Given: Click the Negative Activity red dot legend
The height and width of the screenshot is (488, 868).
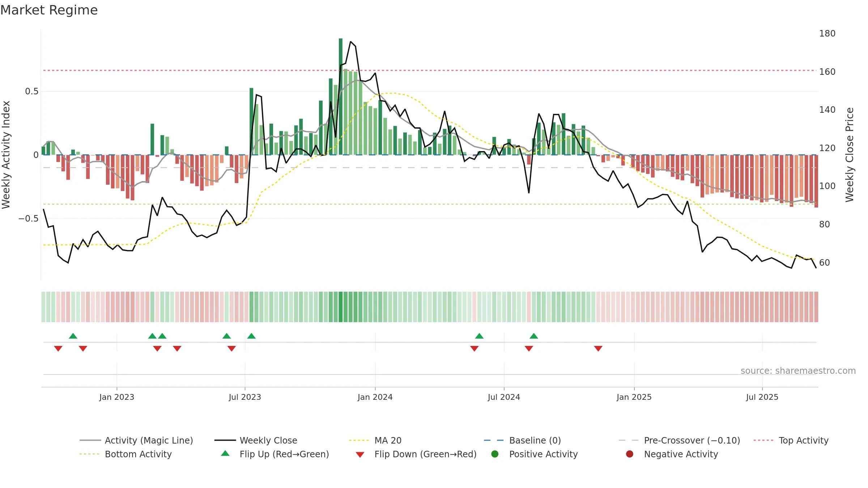Looking at the screenshot, I should point(630,454).
